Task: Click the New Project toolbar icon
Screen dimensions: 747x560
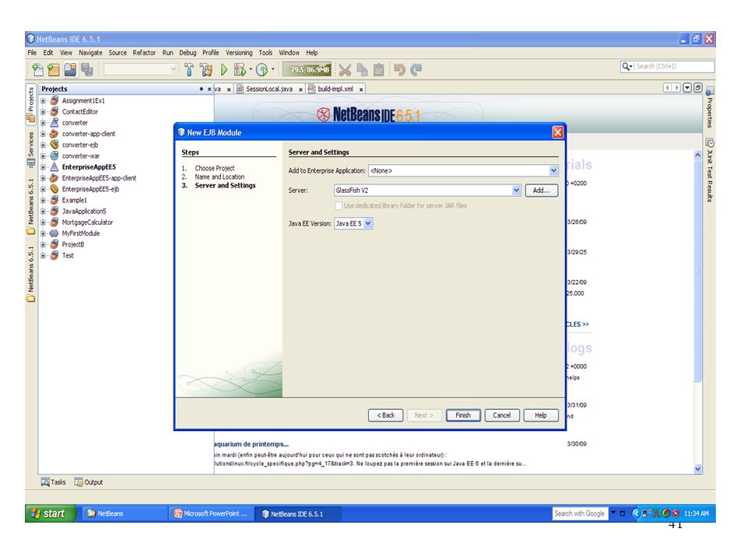Action: click(54, 70)
